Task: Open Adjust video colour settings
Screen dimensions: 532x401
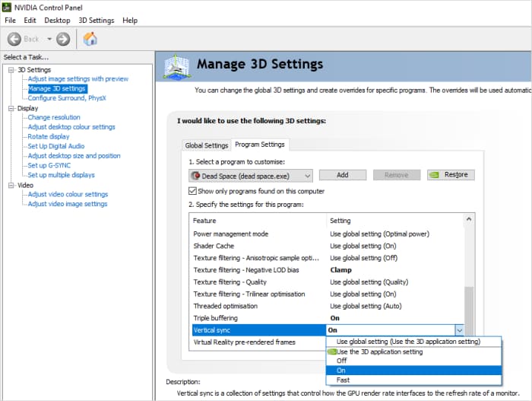Action: tap(68, 194)
